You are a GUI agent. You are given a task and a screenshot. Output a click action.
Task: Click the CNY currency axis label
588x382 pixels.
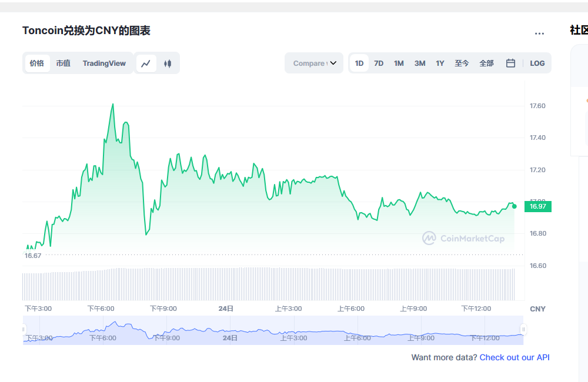(537, 309)
